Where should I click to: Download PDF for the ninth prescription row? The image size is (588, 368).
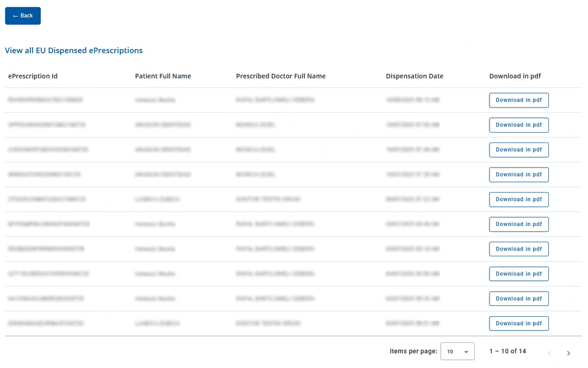point(518,299)
